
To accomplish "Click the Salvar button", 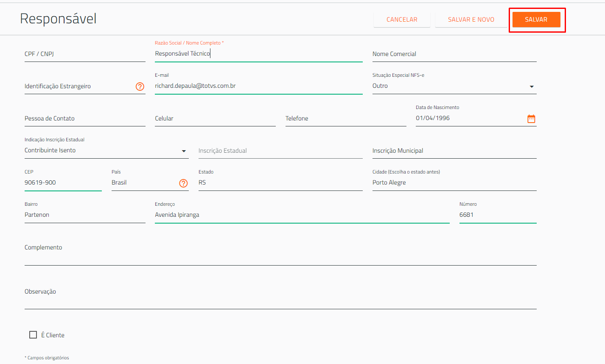I will point(536,20).
